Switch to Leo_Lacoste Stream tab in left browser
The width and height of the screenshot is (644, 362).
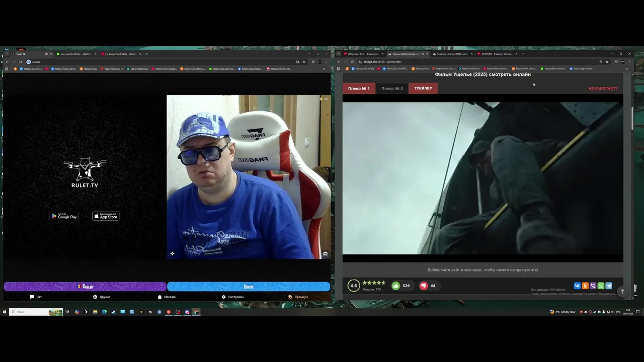(75, 54)
